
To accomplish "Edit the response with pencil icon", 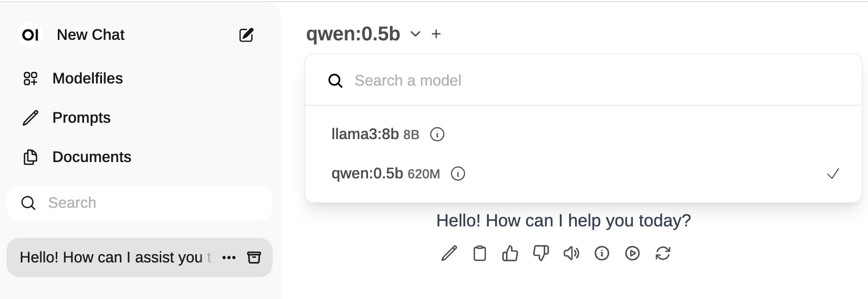I will (449, 253).
